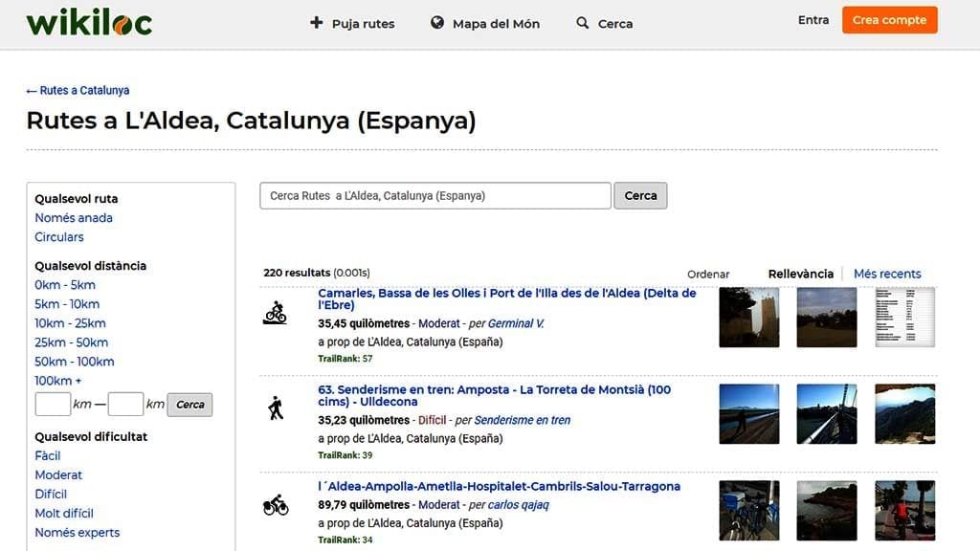
Task: Filter distance 10km - 25km
Action: pos(70,323)
